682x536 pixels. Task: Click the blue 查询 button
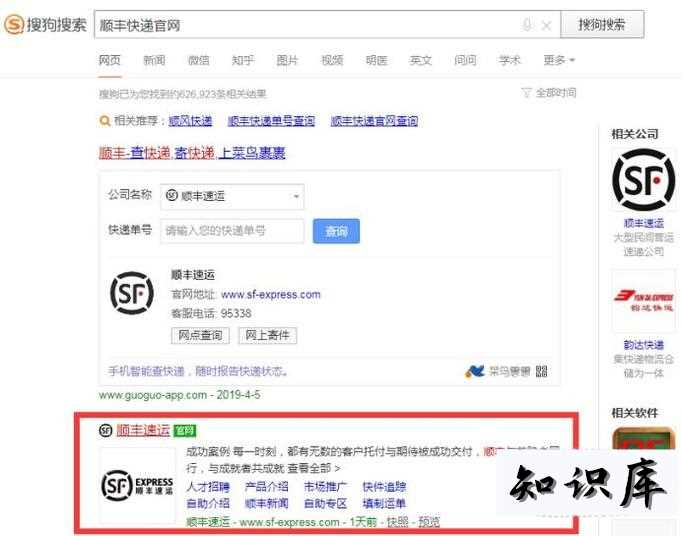click(x=336, y=231)
